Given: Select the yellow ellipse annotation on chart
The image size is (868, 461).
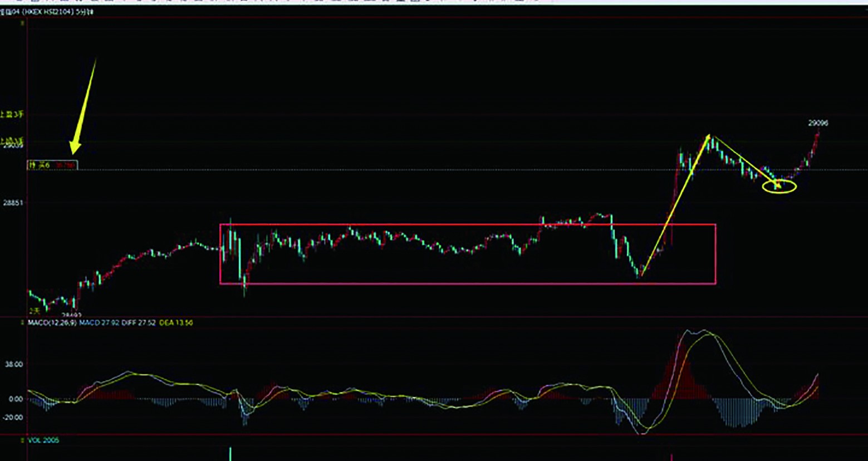Looking at the screenshot, I should point(779,187).
